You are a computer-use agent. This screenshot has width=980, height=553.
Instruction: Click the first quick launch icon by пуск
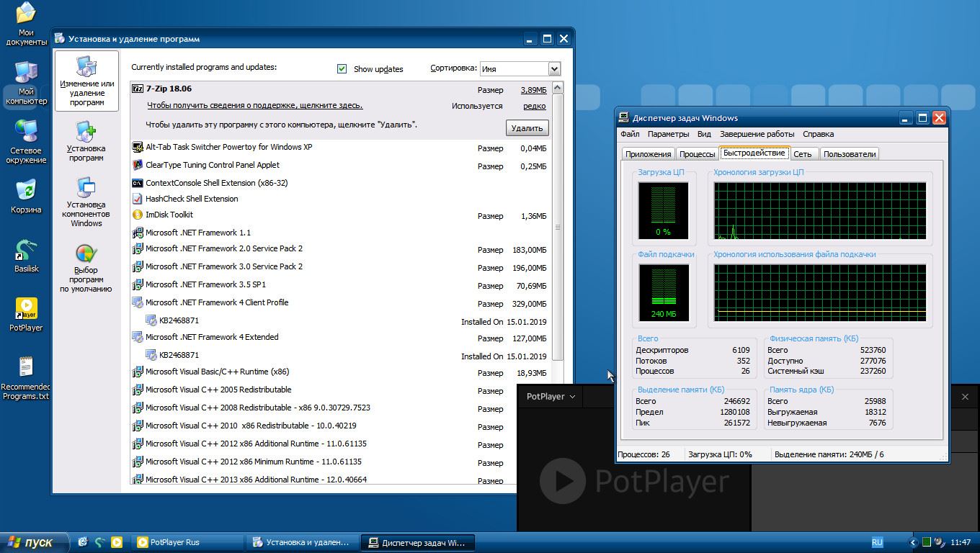click(83, 542)
